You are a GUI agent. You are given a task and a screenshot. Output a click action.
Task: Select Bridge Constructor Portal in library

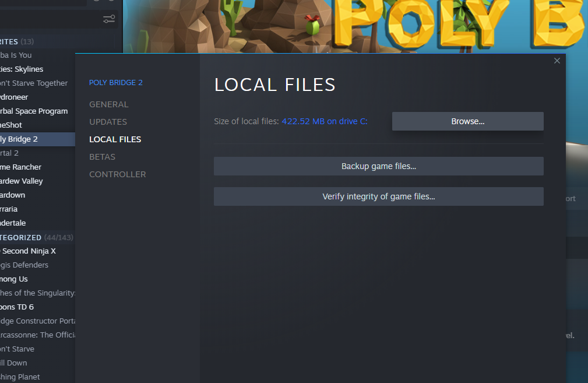(37, 321)
